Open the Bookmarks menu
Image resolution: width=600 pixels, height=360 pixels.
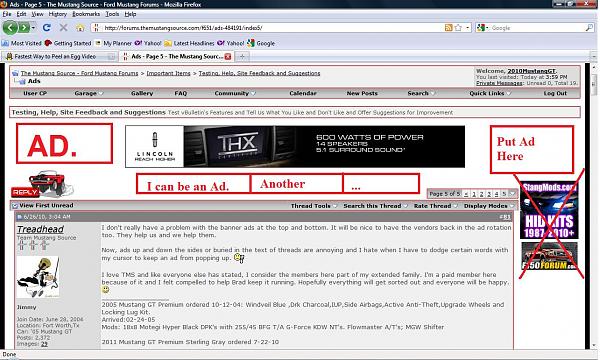tap(86, 14)
